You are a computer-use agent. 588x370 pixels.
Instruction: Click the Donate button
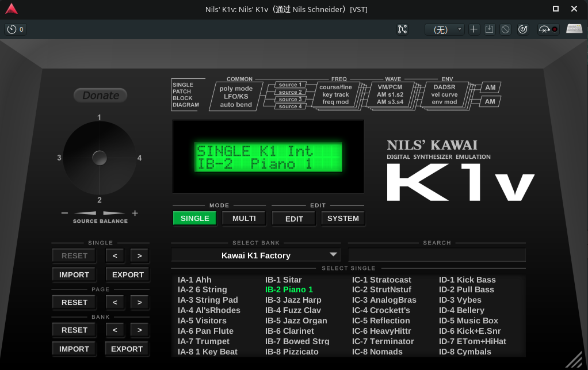tap(101, 95)
